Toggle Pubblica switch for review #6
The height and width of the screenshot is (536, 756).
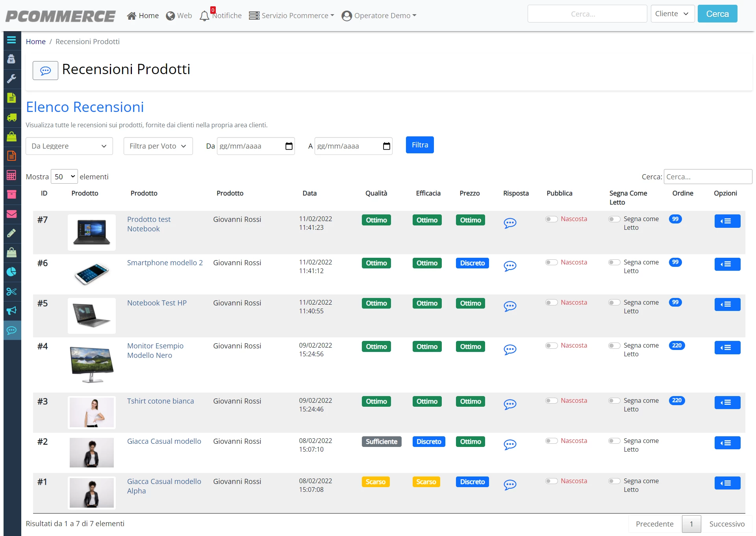point(551,262)
